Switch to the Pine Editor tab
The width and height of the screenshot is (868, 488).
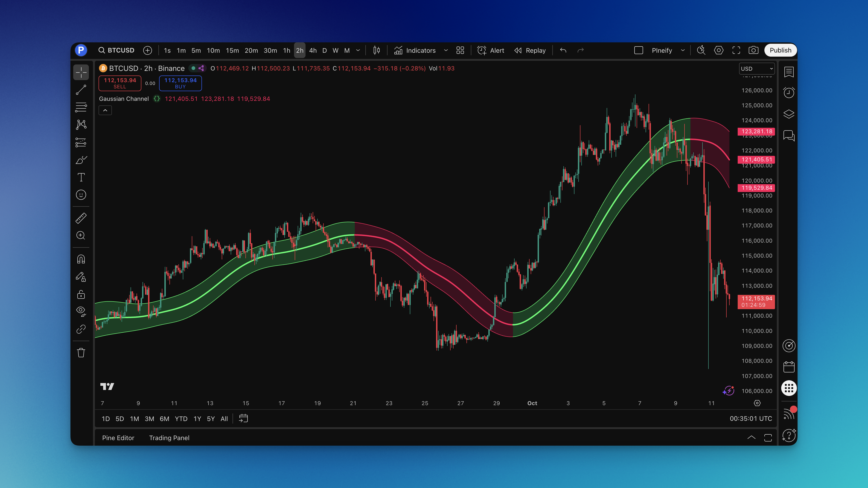click(x=118, y=438)
